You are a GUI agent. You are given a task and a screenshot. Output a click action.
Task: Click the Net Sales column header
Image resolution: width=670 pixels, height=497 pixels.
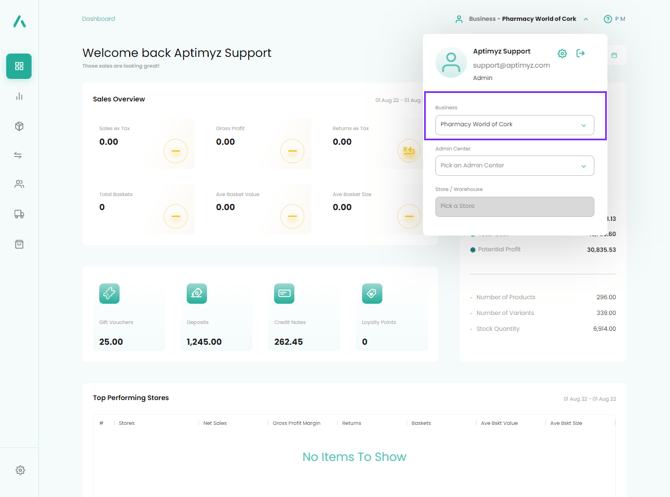pos(215,423)
